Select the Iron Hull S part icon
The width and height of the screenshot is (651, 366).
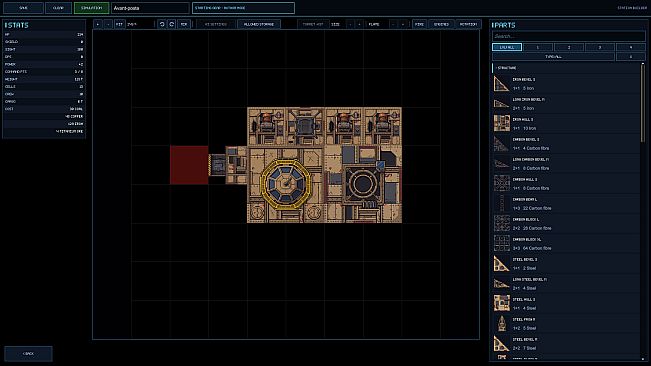pyautogui.click(x=502, y=123)
